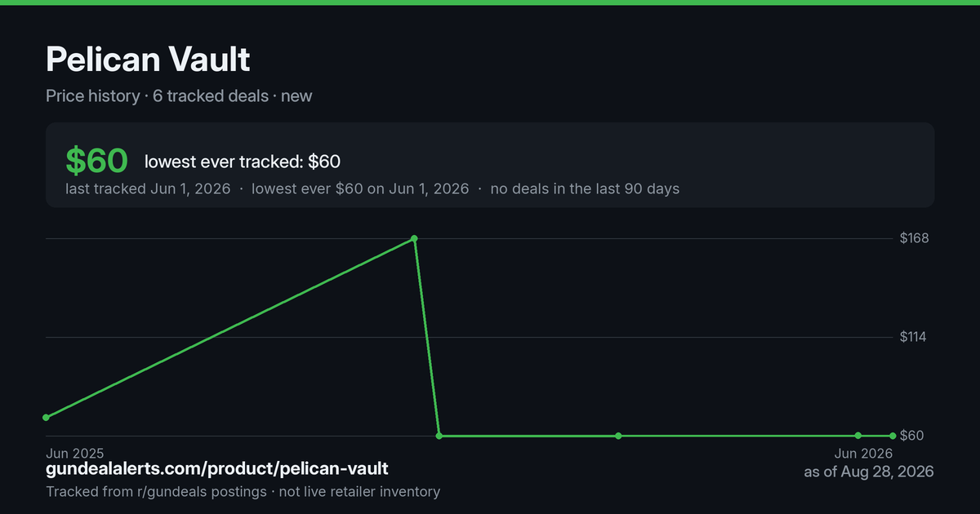Click the $168 y-axis label
The width and height of the screenshot is (980, 514).
[x=914, y=238]
